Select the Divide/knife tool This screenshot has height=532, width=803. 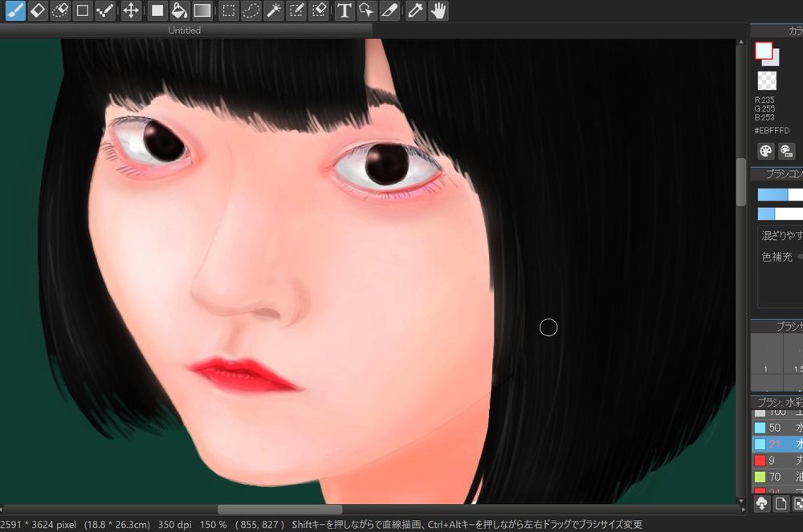(x=389, y=10)
